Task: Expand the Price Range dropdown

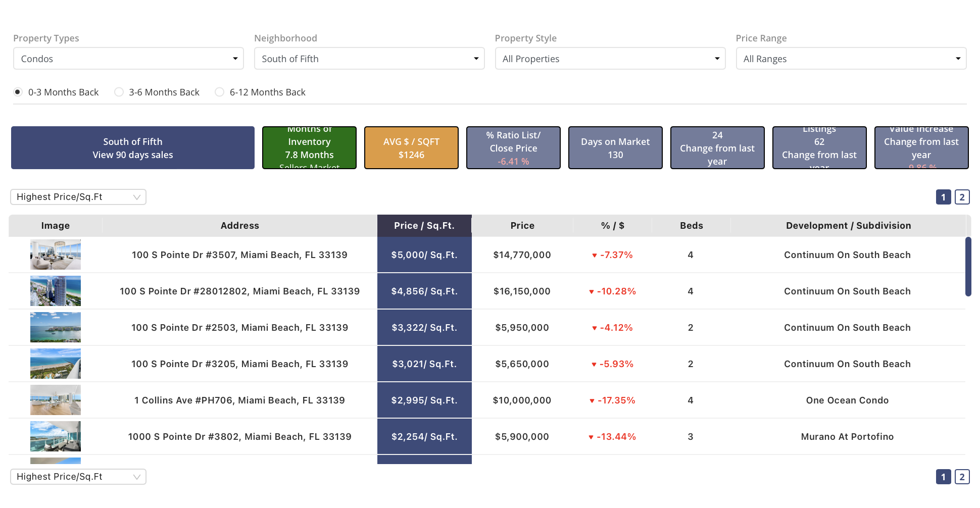Action: pyautogui.click(x=851, y=59)
